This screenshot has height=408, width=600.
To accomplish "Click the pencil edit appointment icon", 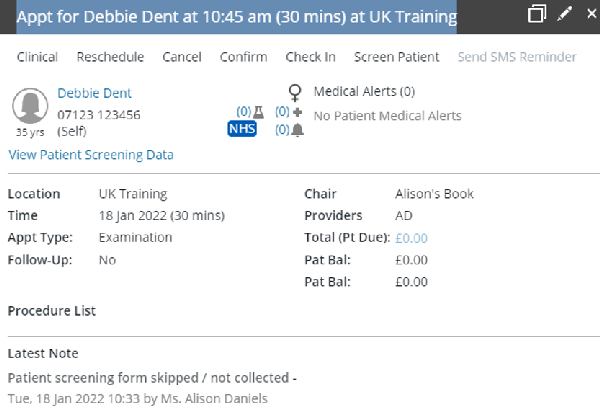I will 564,14.
